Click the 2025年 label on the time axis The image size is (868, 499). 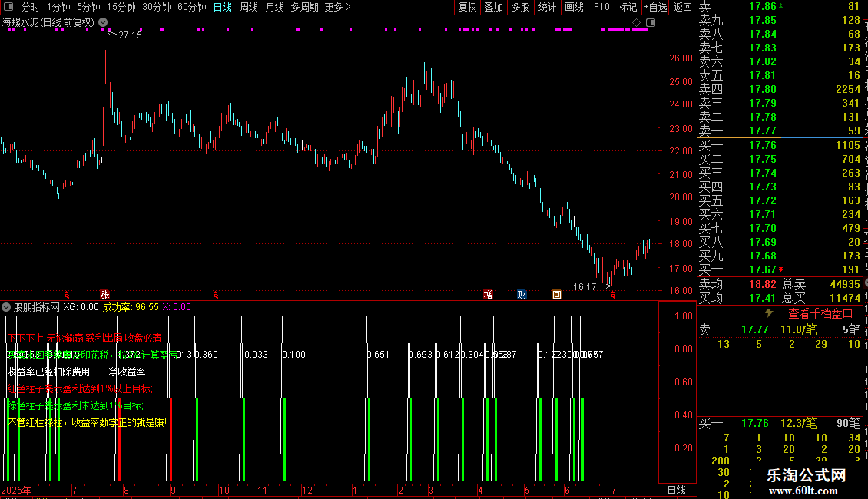tap(16, 490)
